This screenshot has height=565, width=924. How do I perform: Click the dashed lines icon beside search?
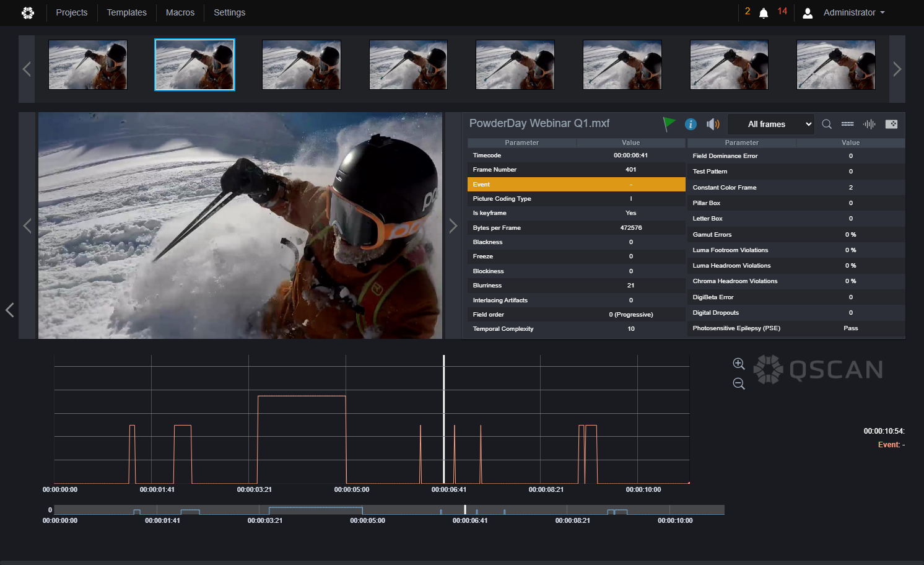point(847,124)
